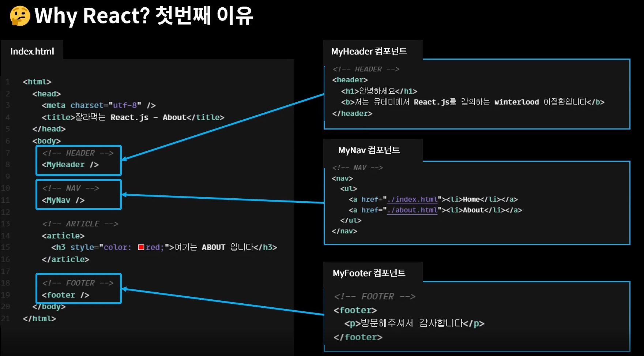Click the <header> opening tag in MyHeader
The width and height of the screenshot is (644, 356).
tap(350, 80)
